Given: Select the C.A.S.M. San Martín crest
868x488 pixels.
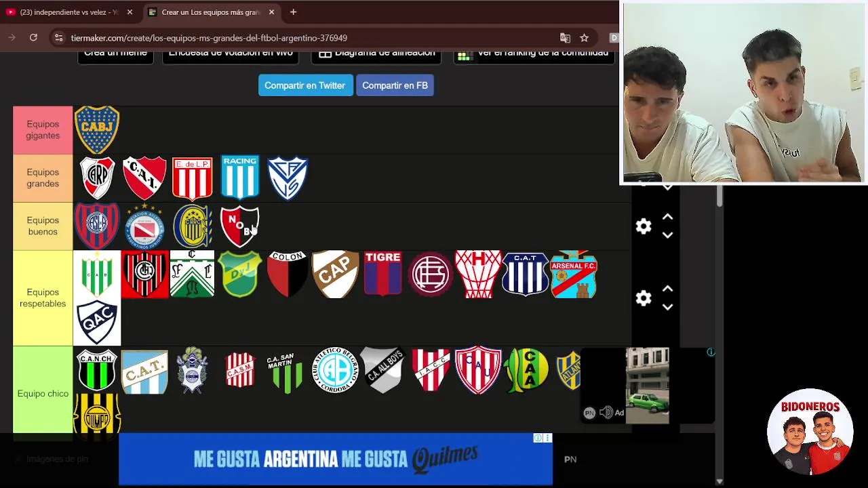Looking at the screenshot, I should click(240, 370).
